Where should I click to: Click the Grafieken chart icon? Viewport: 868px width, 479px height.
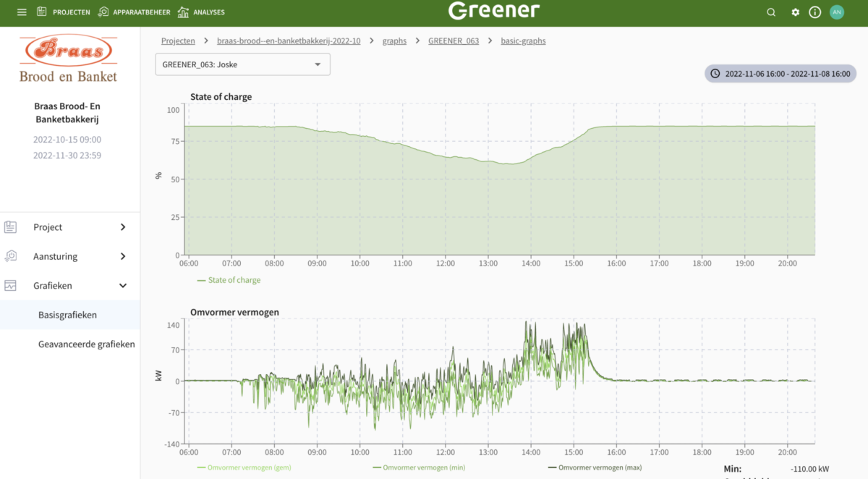11,286
